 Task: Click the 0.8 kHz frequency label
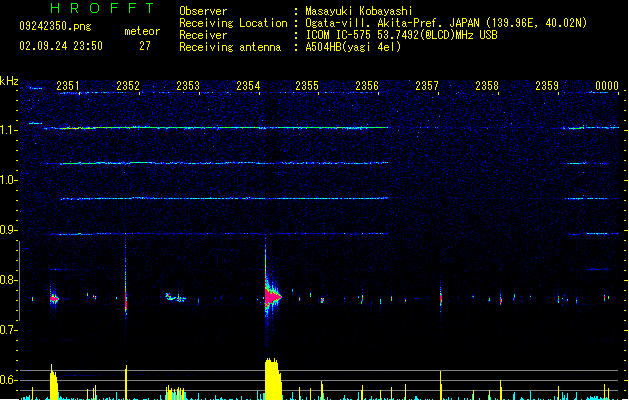pos(7,280)
